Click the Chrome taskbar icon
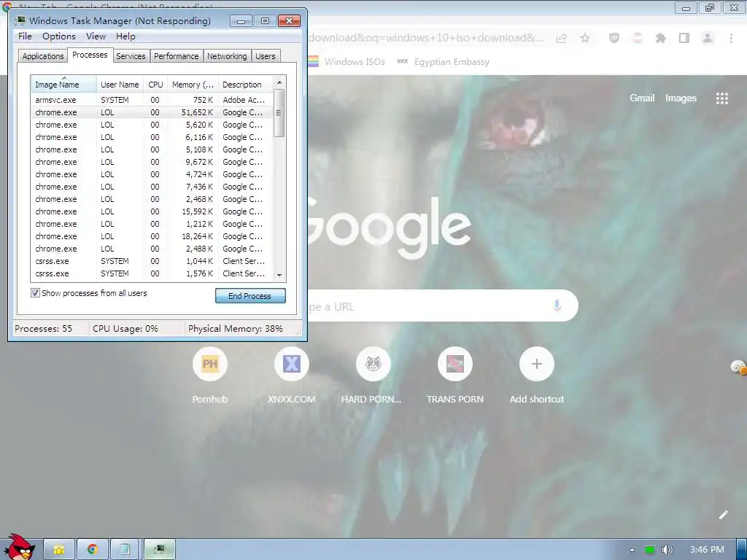This screenshot has width=747, height=560. (x=93, y=550)
